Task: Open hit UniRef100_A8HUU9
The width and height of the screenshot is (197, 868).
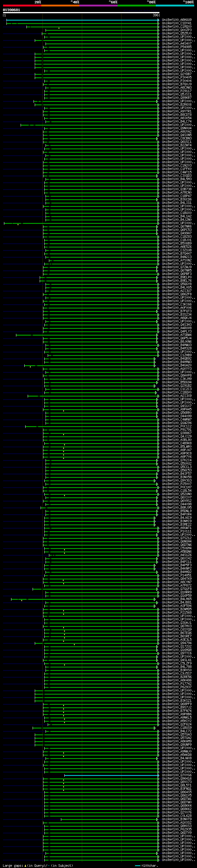Action: [177, 20]
